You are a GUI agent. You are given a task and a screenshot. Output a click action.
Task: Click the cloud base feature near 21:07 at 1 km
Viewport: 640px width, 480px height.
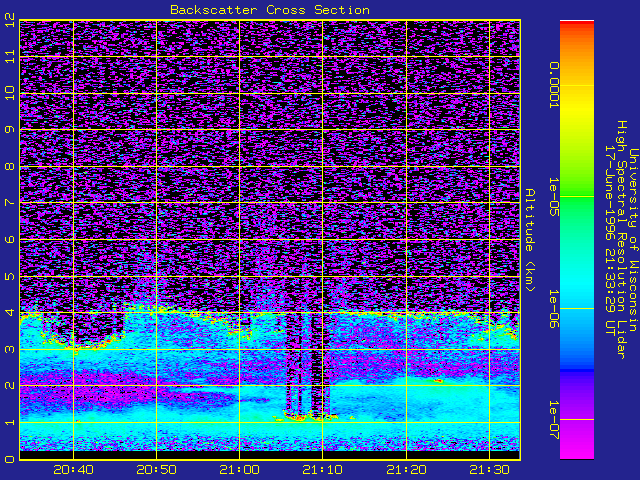(x=300, y=417)
